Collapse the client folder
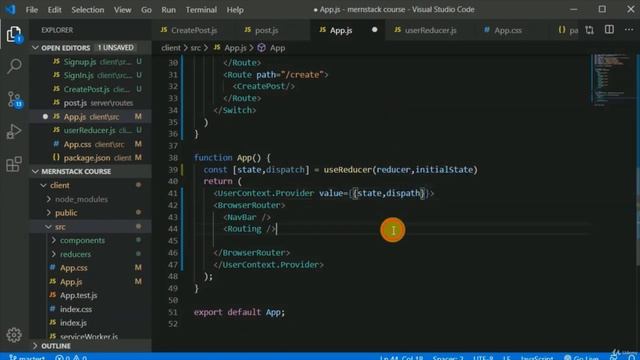The width and height of the screenshot is (640, 360). [x=43, y=185]
